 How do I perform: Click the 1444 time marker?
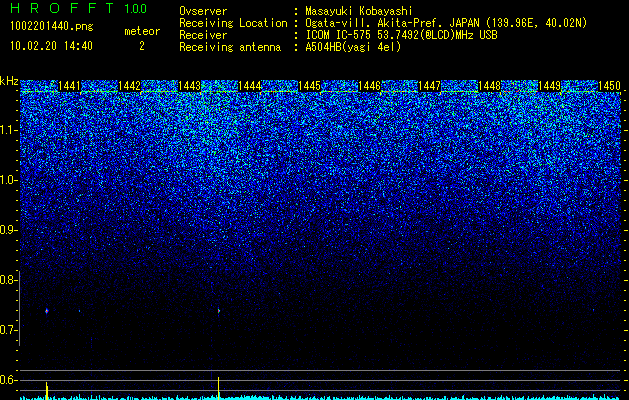coord(250,86)
